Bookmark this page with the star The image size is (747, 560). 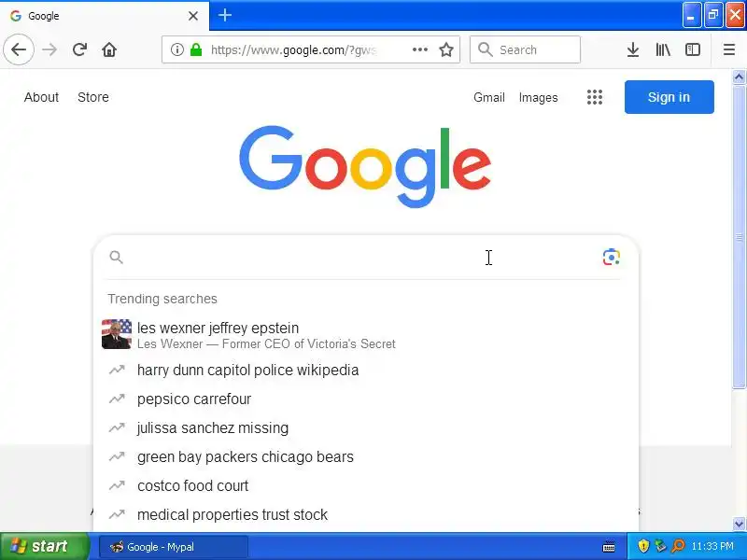coord(446,49)
